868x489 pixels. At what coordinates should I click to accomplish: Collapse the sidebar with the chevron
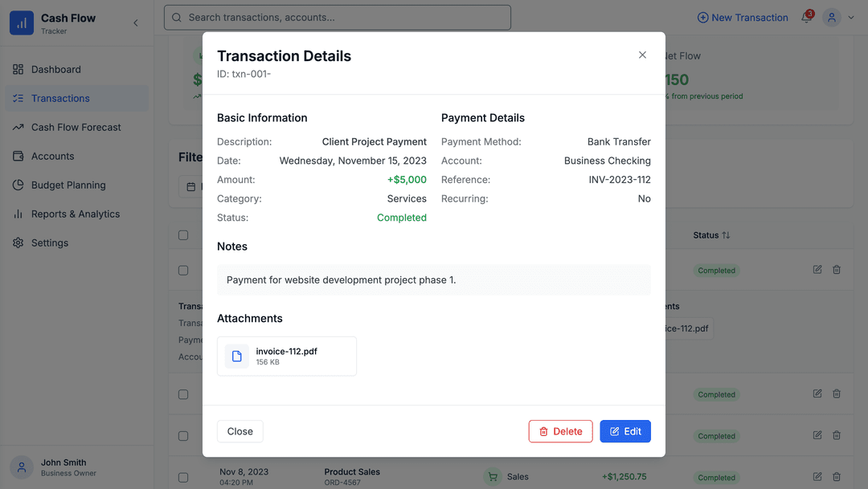(135, 22)
